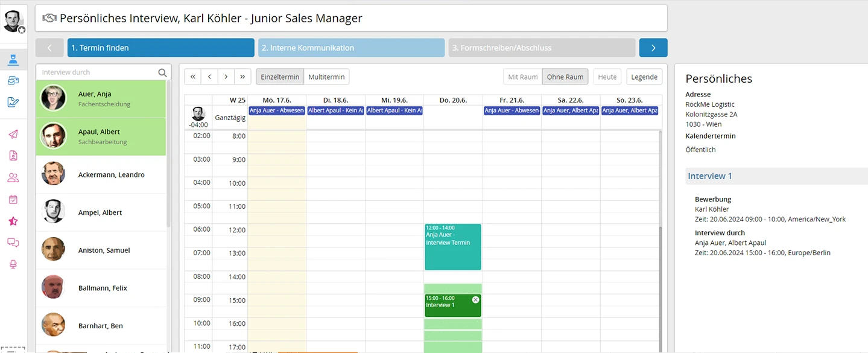
Task: Show the calendar Legende
Action: pyautogui.click(x=644, y=77)
